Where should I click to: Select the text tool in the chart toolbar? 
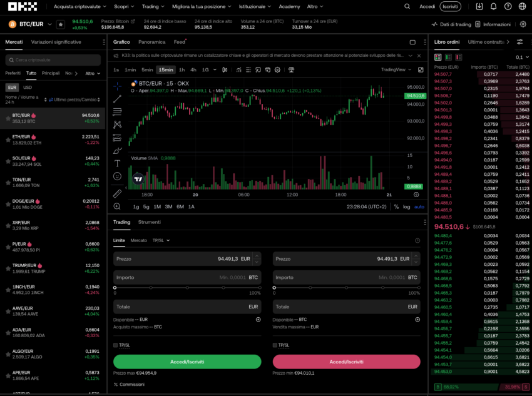(118, 163)
